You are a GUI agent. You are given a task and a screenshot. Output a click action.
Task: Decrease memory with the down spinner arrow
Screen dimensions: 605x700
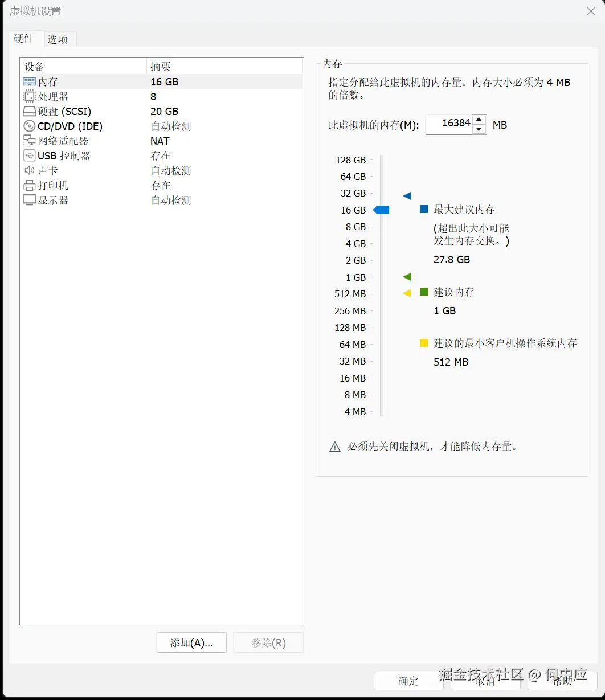point(479,129)
